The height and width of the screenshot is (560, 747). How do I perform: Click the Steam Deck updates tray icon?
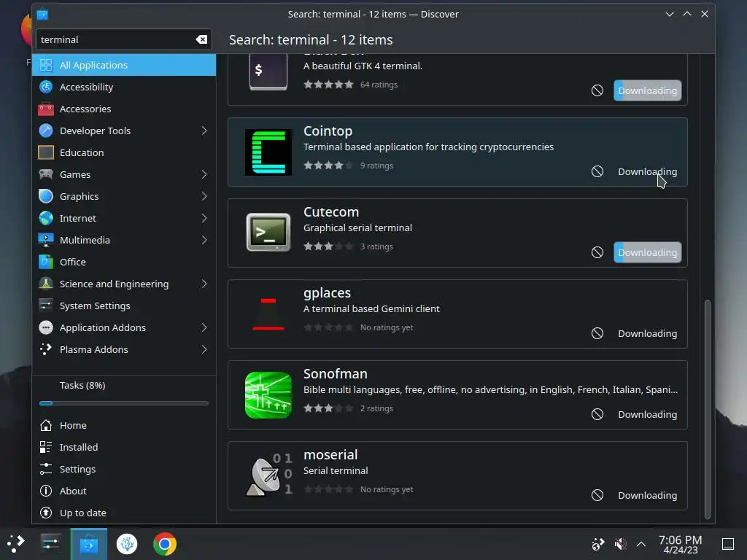[597, 544]
